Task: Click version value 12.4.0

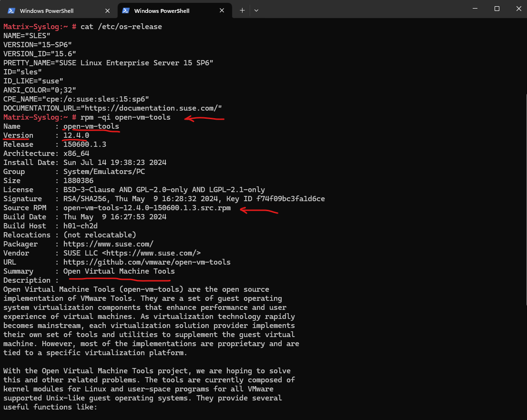Action: tap(76, 135)
